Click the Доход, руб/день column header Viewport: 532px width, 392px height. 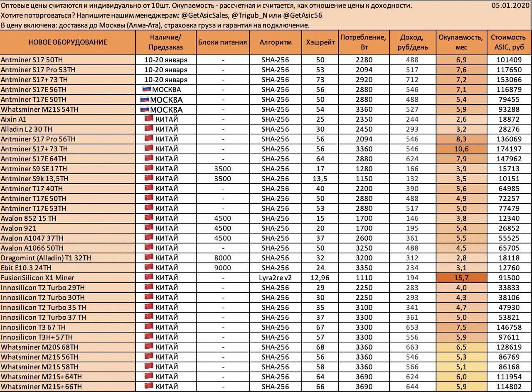click(412, 42)
